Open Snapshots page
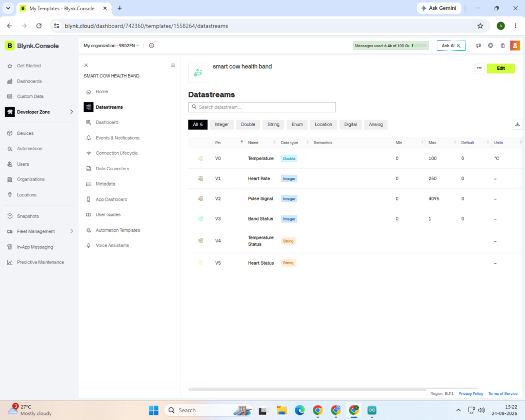 pos(28,216)
